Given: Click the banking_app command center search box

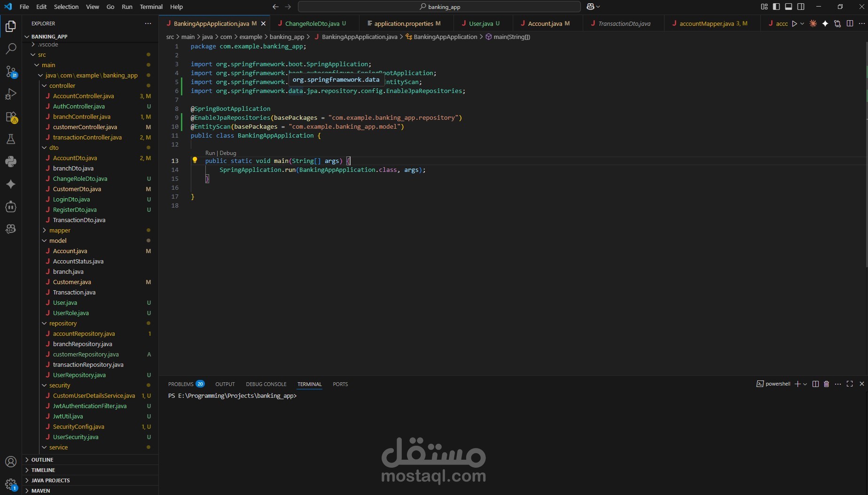Looking at the screenshot, I should (439, 7).
